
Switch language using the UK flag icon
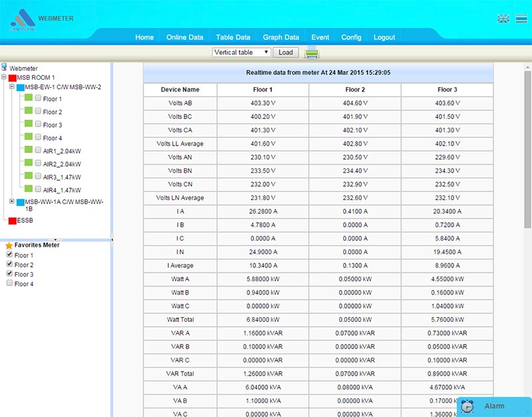(x=503, y=19)
